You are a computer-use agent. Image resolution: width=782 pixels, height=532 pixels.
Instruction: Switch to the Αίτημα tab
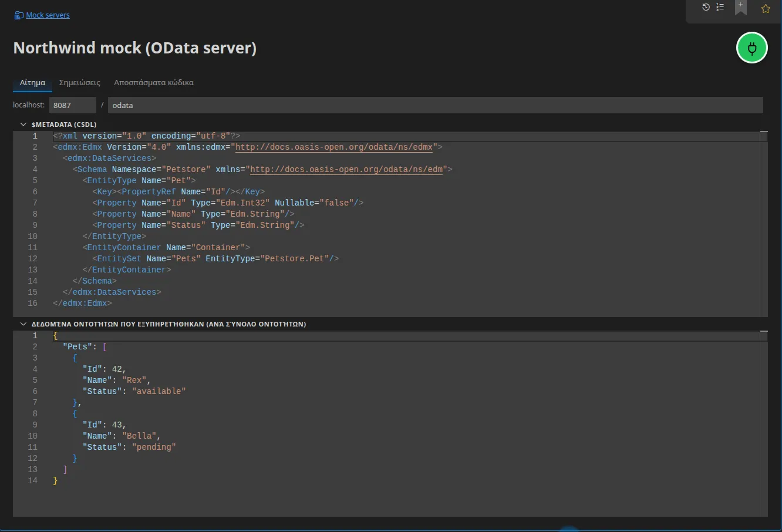tap(32, 83)
